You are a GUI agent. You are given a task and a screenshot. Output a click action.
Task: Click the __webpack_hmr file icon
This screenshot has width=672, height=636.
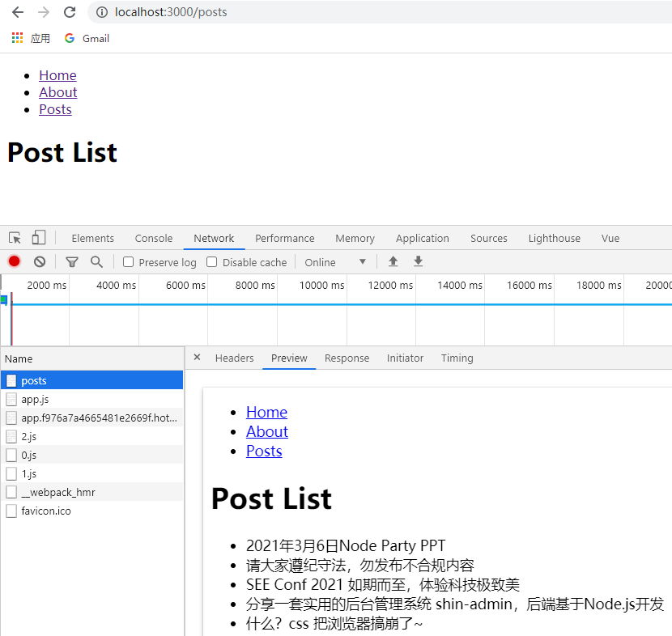[x=11, y=492]
